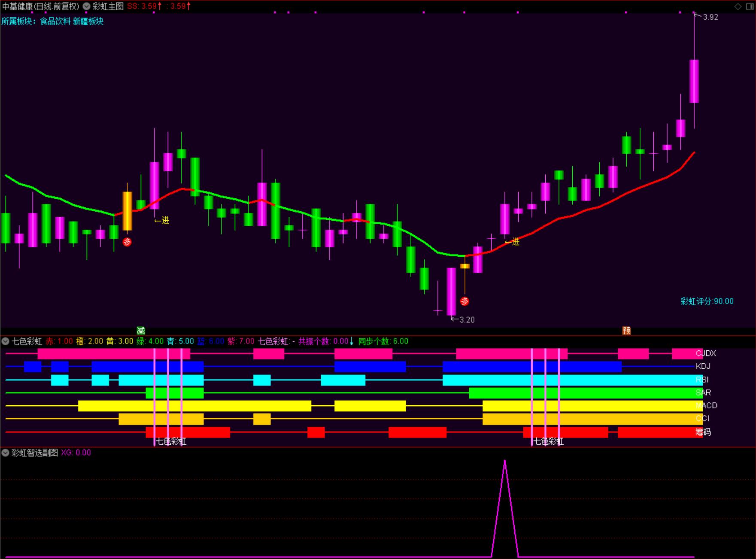Click the 蓝: 6.00 legend value
Viewport: 756px width, 559px height.
[x=211, y=341]
